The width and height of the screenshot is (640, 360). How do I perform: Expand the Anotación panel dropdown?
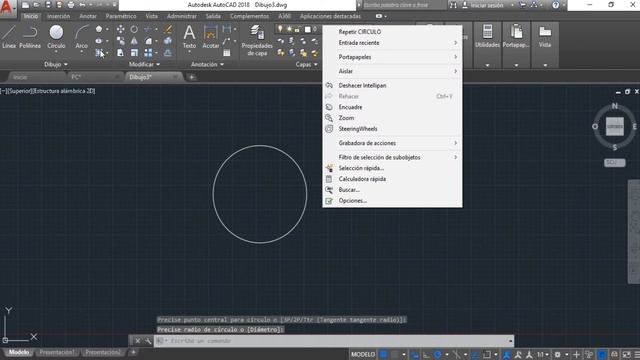click(207, 64)
